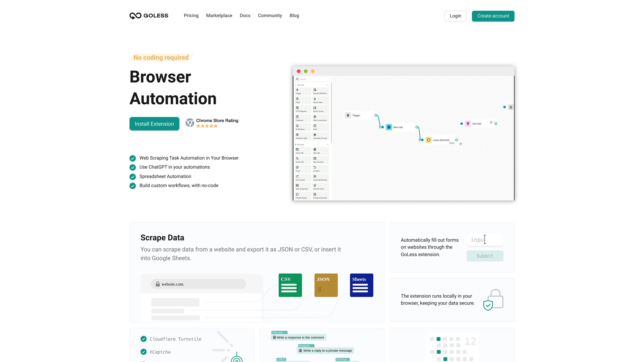The image size is (644, 362).
Task: Select the Get text node on the canvas
Action: 479,124
